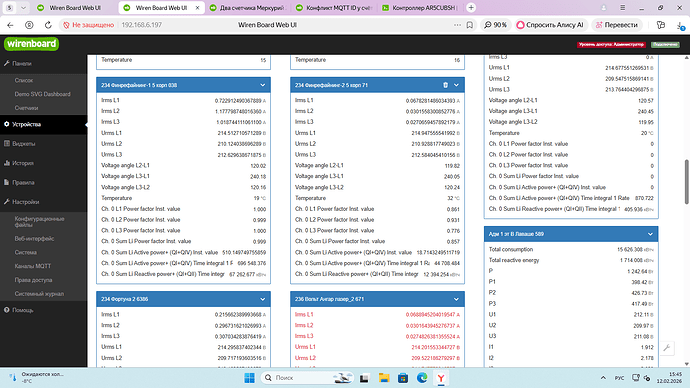
Task: Open the taskbar weather widget
Action: (37, 377)
